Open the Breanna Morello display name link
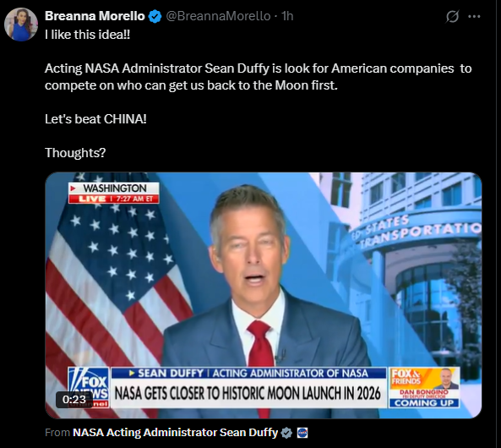Image resolution: width=501 pixels, height=448 pixels. point(95,16)
